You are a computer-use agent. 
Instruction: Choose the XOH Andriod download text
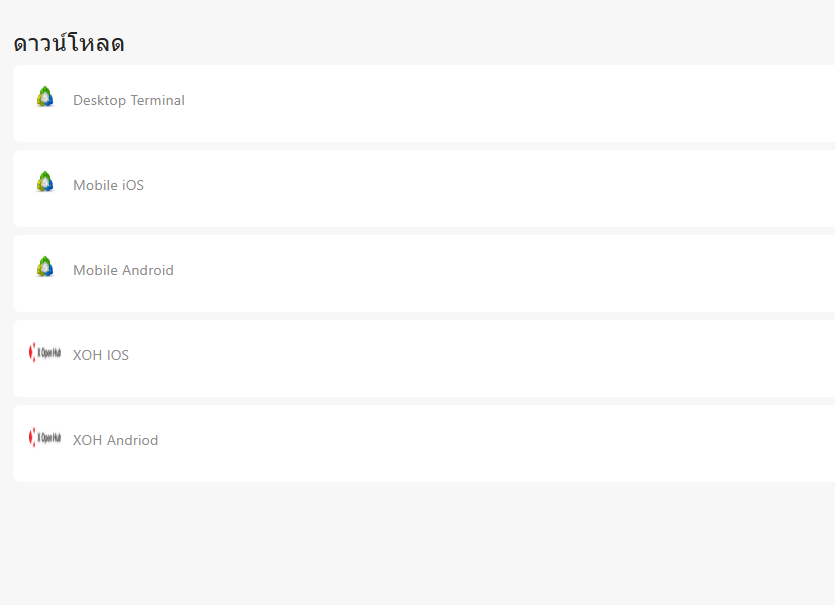point(116,440)
